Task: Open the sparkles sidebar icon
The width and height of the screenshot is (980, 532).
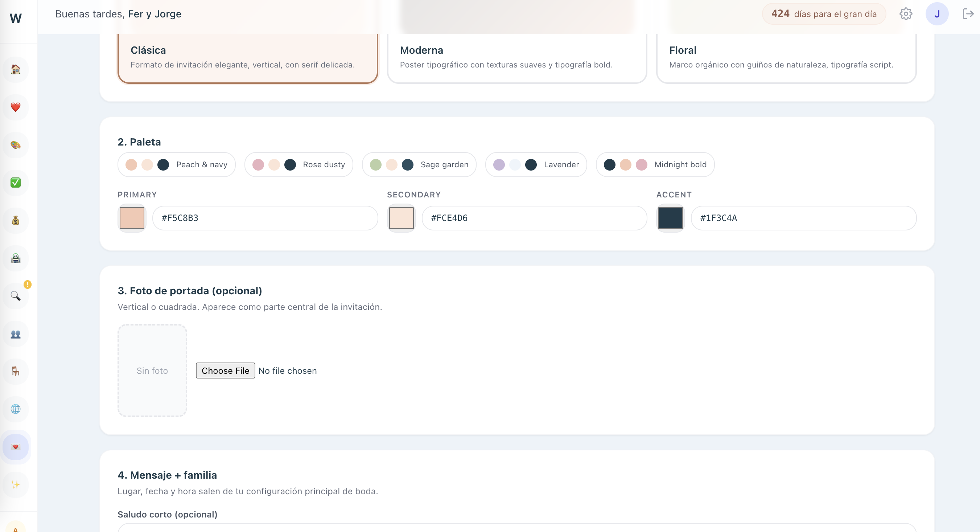Action: coord(16,484)
